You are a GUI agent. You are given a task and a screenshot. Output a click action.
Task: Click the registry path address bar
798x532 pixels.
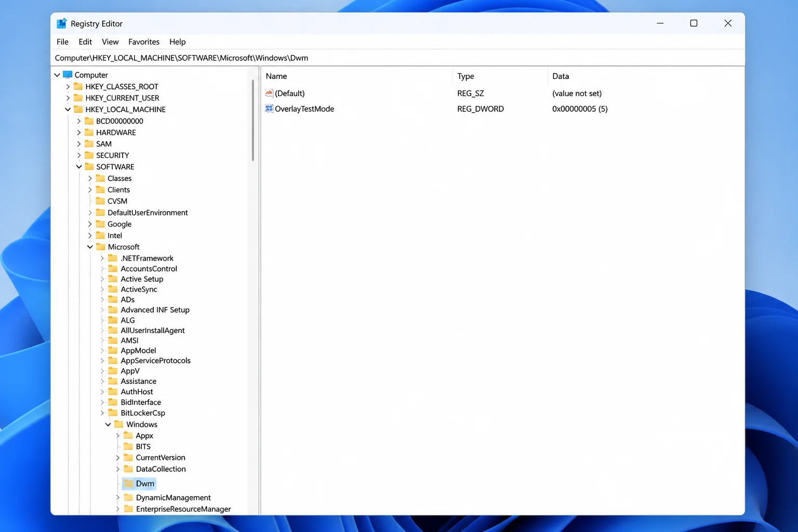[x=397, y=58]
